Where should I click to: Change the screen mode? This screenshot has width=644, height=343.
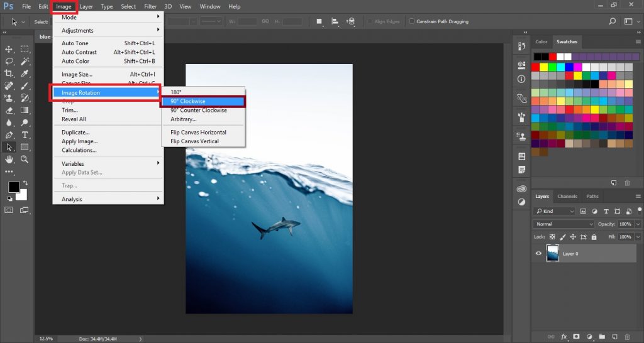(x=25, y=210)
